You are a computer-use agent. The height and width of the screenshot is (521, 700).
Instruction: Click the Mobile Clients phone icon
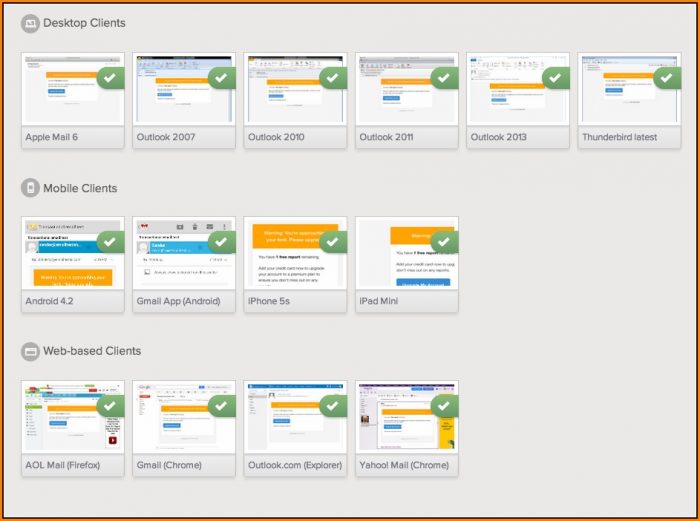pyautogui.click(x=31, y=188)
